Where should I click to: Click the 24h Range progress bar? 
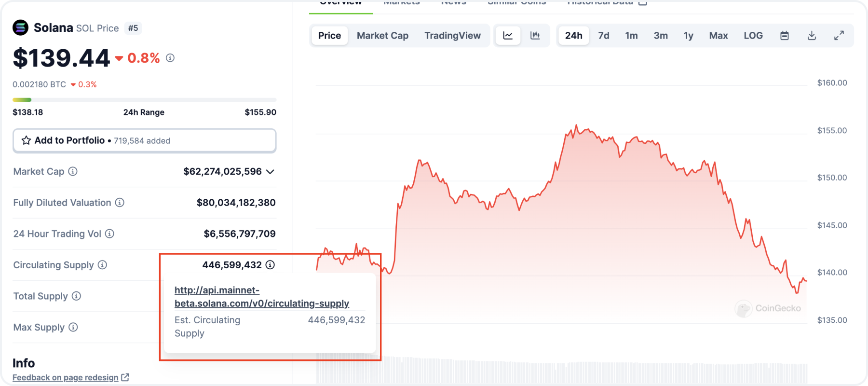click(x=144, y=100)
